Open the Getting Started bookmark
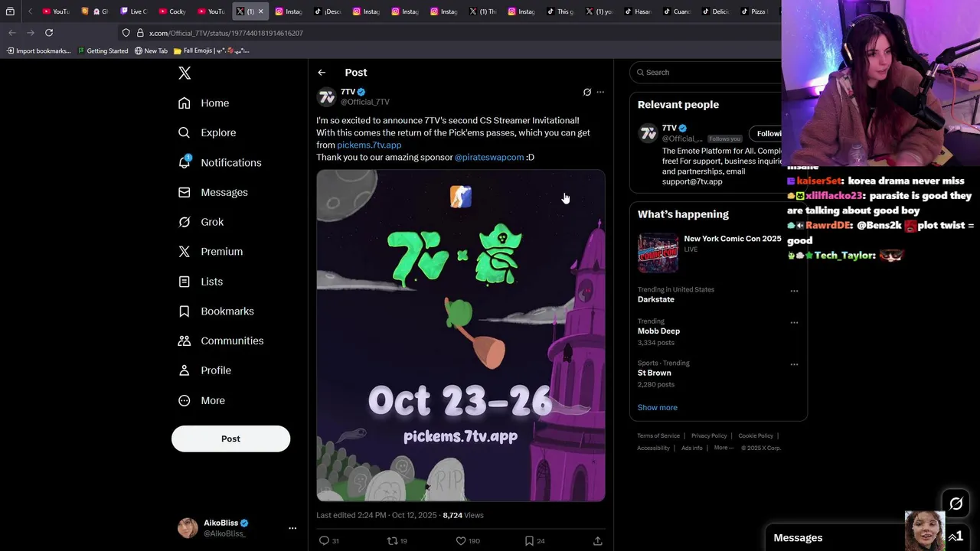This screenshot has height=551, width=980. 103,51
